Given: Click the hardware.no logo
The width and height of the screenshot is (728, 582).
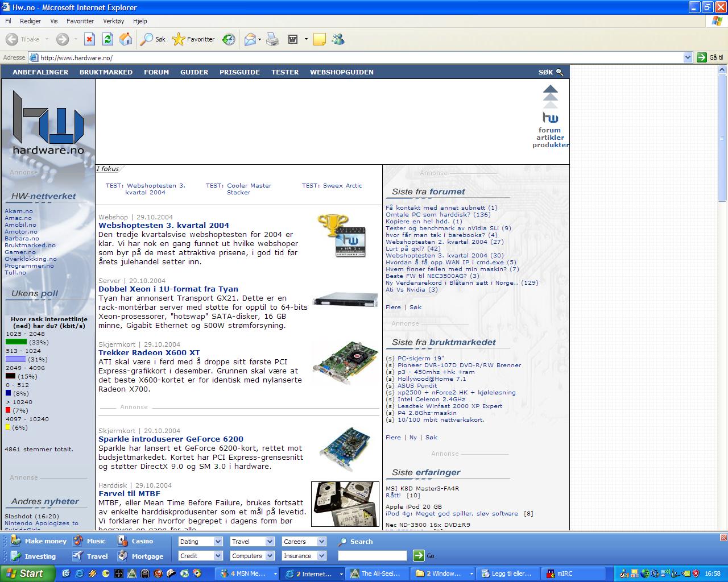Looking at the screenshot, I should pyautogui.click(x=48, y=122).
